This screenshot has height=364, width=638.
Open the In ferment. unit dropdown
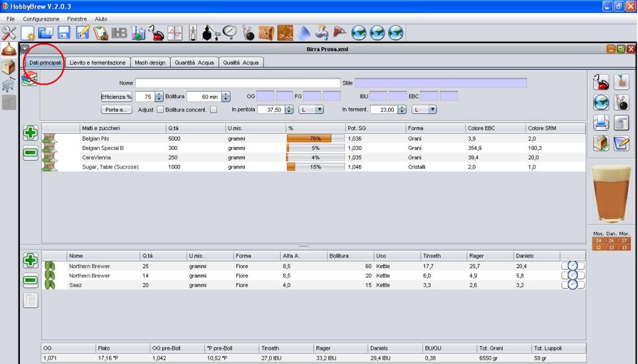pos(424,110)
